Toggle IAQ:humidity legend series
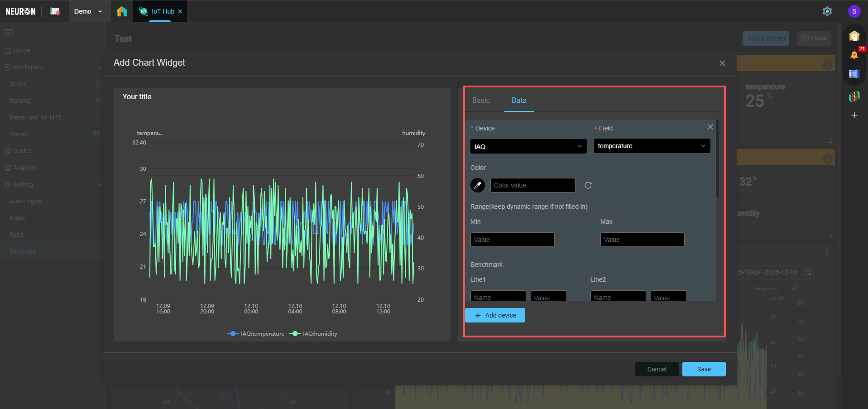This screenshot has height=409, width=868. [x=314, y=334]
